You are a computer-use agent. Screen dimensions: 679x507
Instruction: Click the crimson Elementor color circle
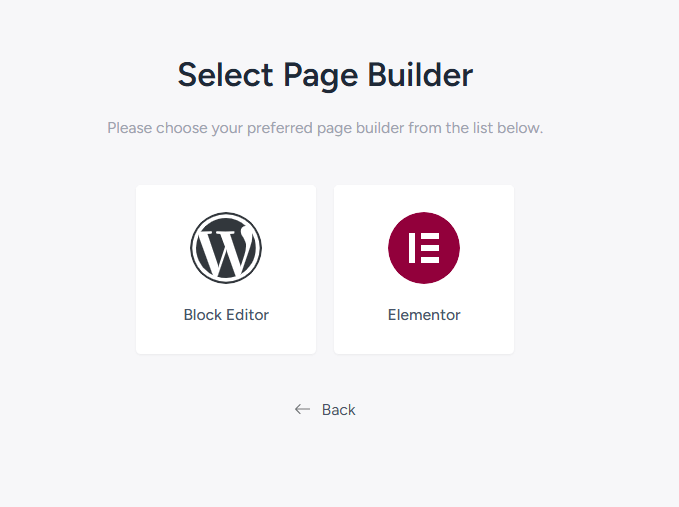424,248
